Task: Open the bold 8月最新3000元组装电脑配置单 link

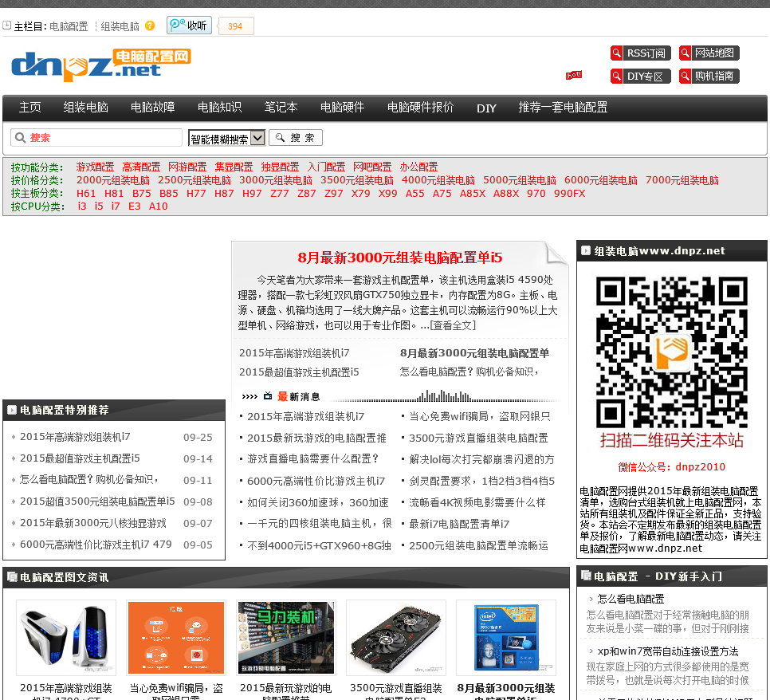Action: click(474, 353)
